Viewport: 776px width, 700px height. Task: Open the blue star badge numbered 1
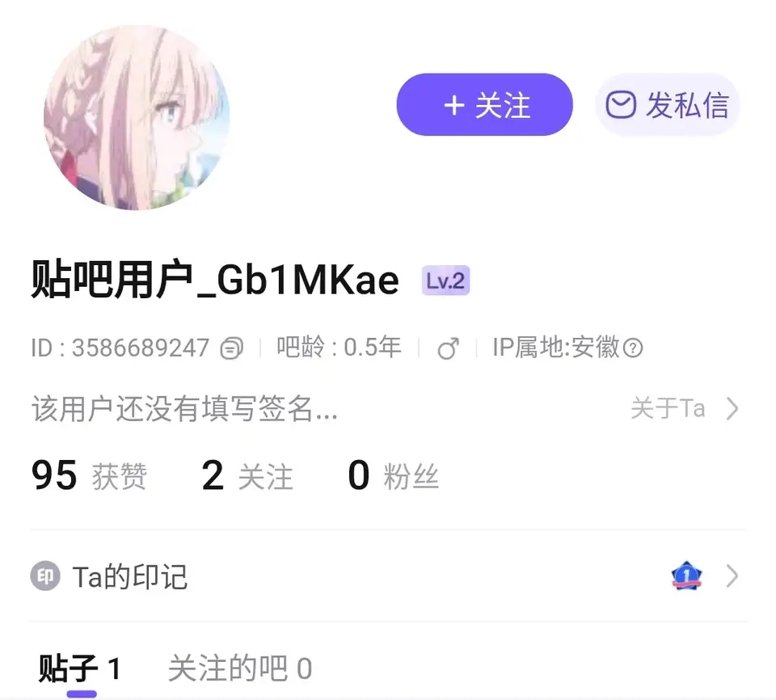[x=686, y=576]
